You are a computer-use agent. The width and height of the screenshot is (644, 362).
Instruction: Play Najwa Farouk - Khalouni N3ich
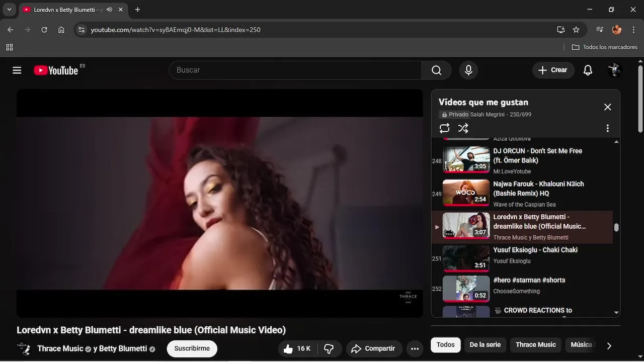pyautogui.click(x=538, y=189)
